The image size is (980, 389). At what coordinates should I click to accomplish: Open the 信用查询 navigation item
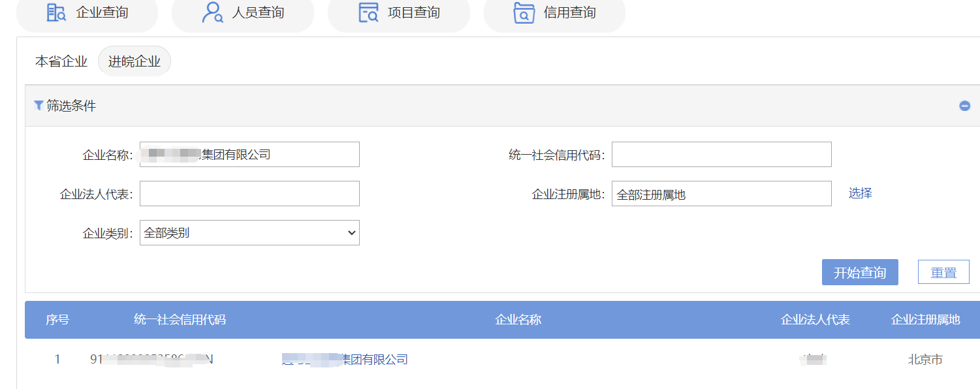coord(554,12)
